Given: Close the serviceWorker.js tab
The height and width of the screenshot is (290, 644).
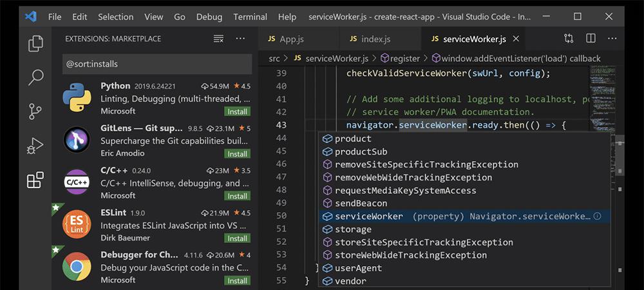Looking at the screenshot, I should tap(516, 39).
